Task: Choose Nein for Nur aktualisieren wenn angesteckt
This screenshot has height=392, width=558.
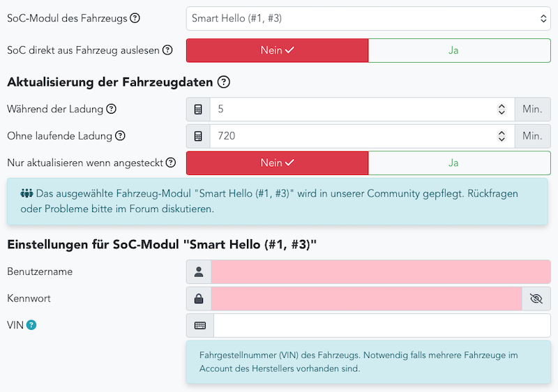Action: click(277, 163)
